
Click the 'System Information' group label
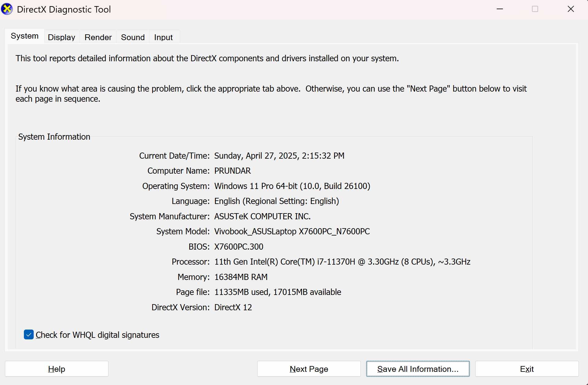coord(54,137)
